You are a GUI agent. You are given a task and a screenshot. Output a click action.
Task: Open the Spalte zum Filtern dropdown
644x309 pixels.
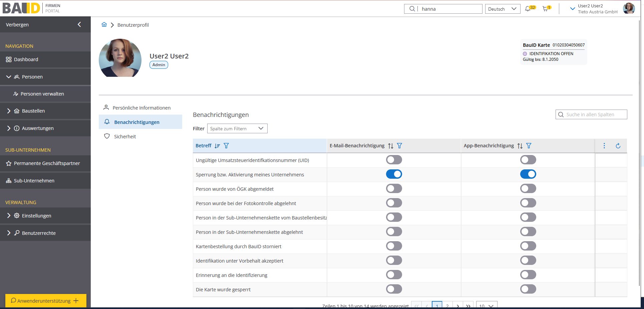pos(237,129)
